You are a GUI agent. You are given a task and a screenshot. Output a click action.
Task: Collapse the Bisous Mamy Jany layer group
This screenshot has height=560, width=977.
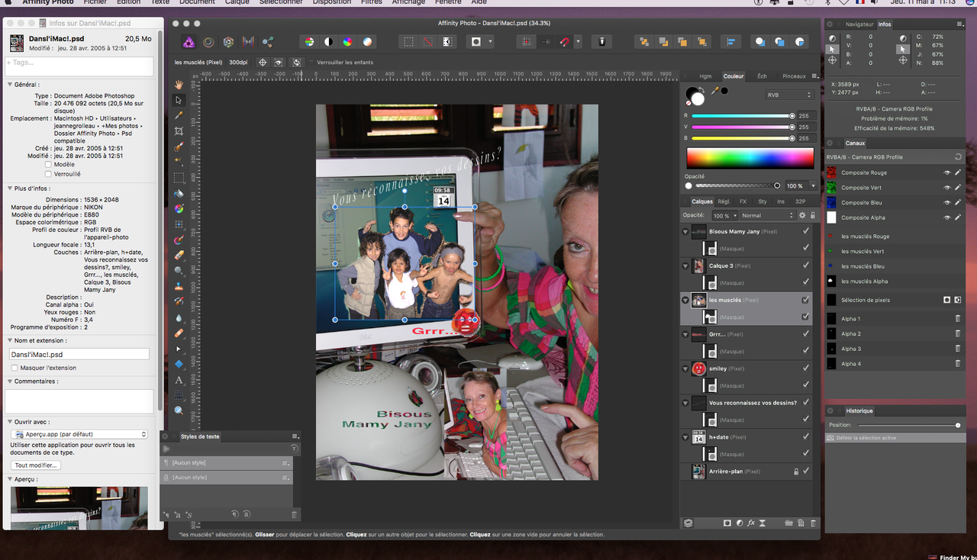click(685, 231)
